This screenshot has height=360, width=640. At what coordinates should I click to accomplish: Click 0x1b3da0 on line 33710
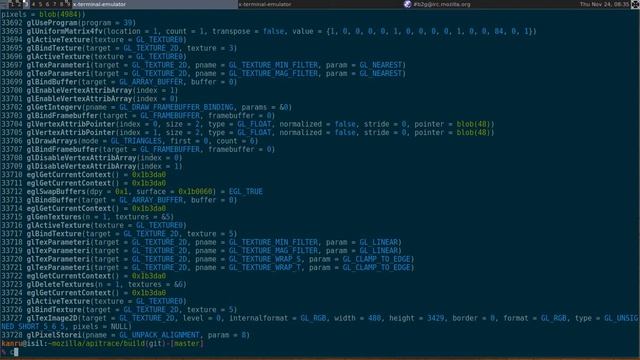coord(149,175)
